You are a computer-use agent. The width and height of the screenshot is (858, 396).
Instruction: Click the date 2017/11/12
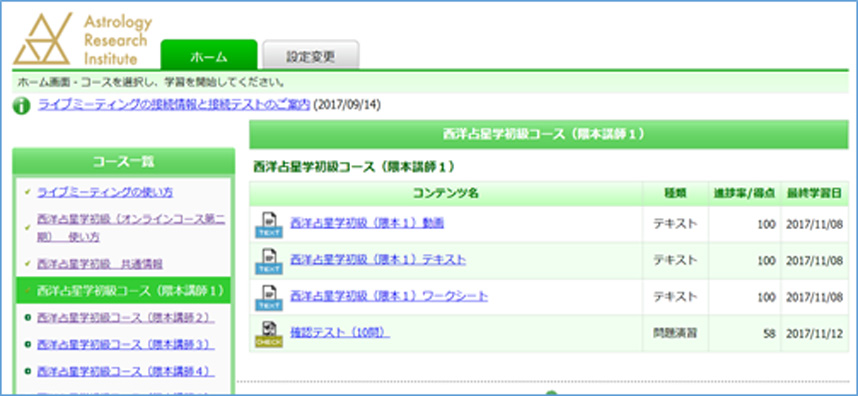coord(814,334)
